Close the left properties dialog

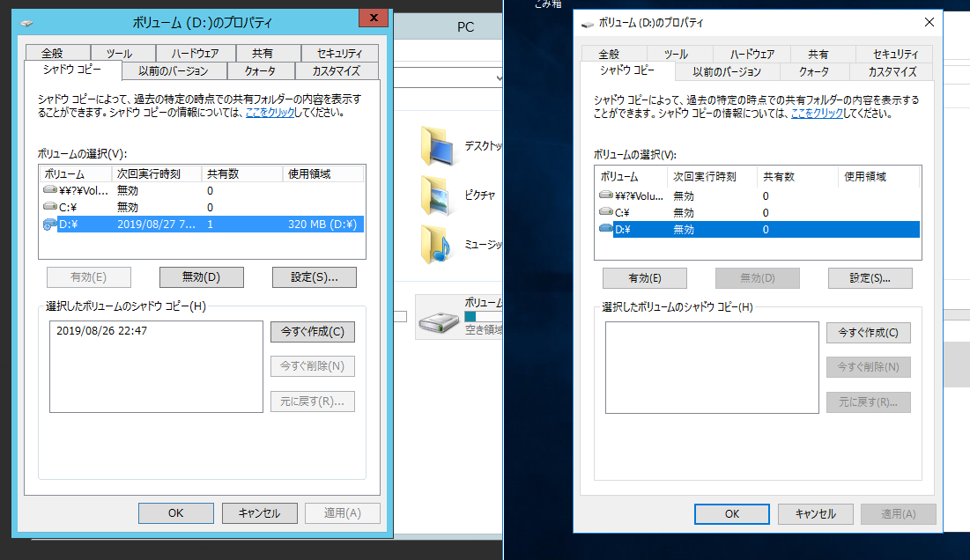(x=374, y=18)
